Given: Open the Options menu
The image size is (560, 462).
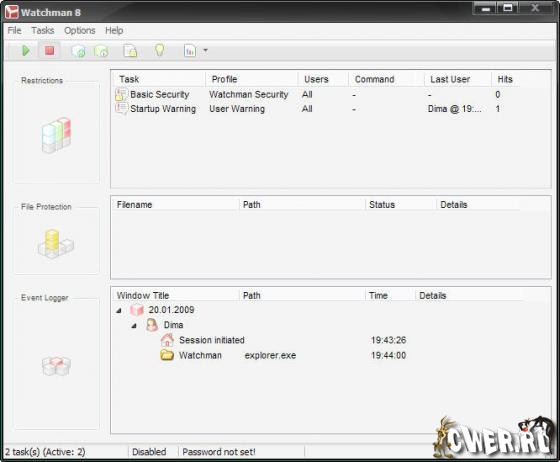Looking at the screenshot, I should 80,30.
